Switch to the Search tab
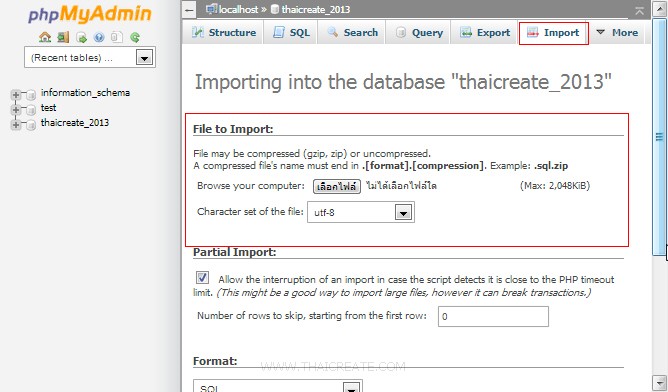This screenshot has width=668, height=392. (x=352, y=32)
